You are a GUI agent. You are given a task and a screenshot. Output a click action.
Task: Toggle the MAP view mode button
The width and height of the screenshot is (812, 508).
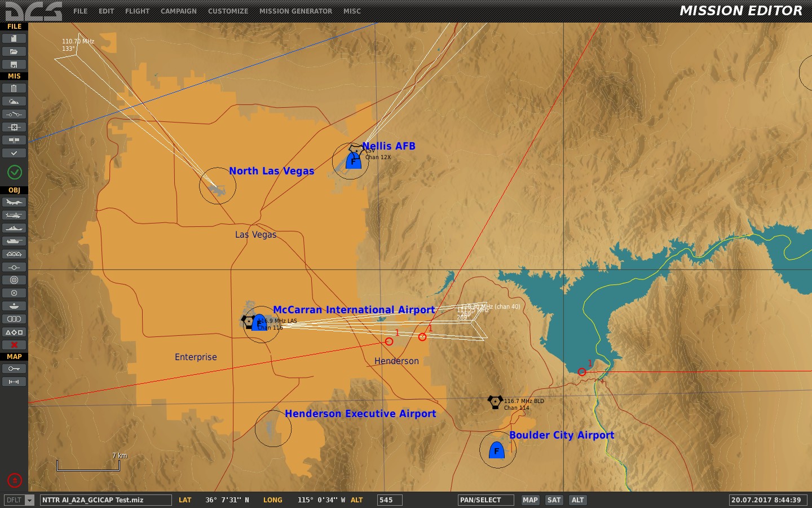(530, 500)
